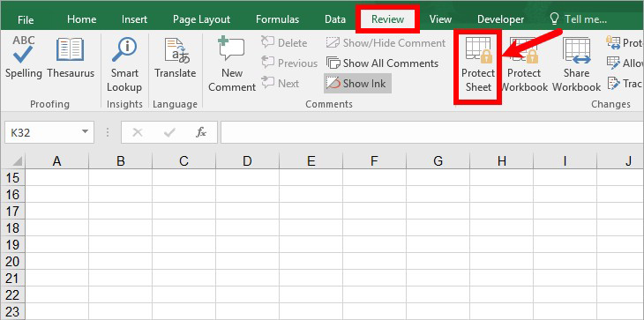This screenshot has height=320, width=644.
Task: Toggle Show All Comments
Action: pyautogui.click(x=382, y=63)
